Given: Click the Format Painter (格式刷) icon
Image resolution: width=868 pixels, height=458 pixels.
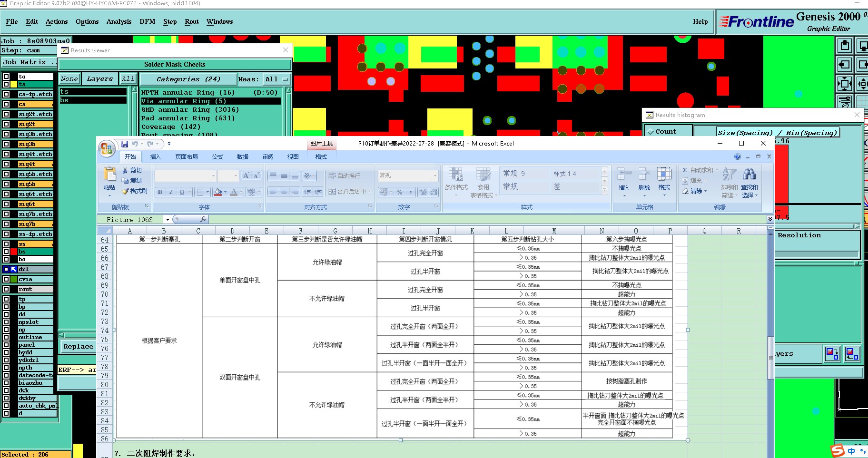Looking at the screenshot, I should click(x=125, y=191).
